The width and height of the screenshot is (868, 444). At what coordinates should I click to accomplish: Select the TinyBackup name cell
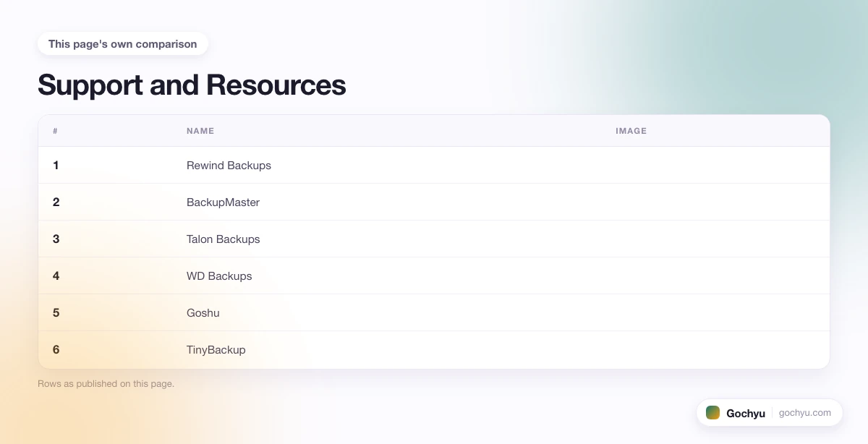[216, 350]
